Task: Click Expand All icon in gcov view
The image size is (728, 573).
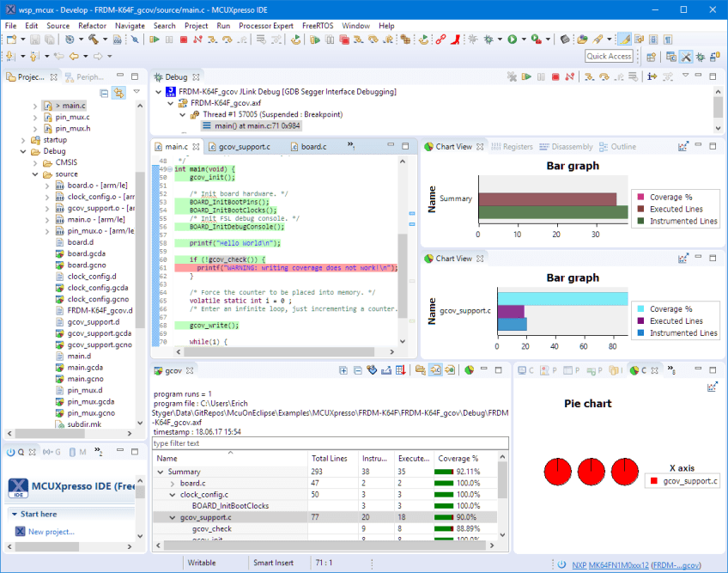Action: [343, 370]
